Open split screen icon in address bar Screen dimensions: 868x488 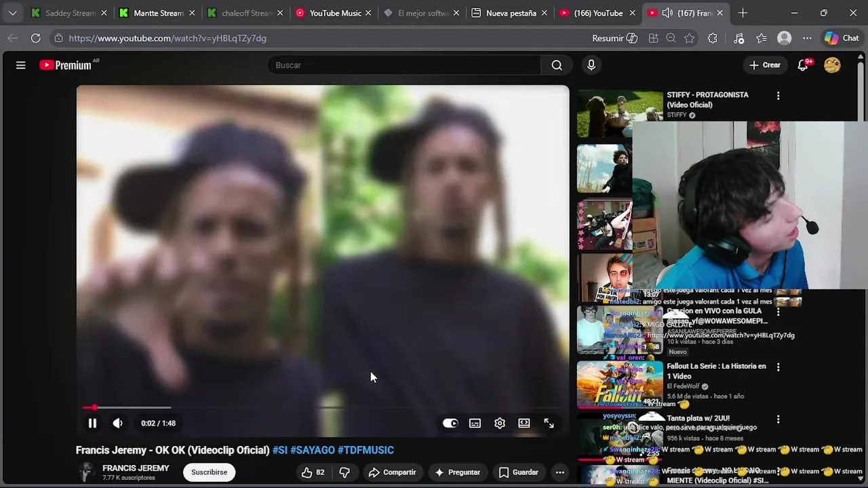click(653, 39)
